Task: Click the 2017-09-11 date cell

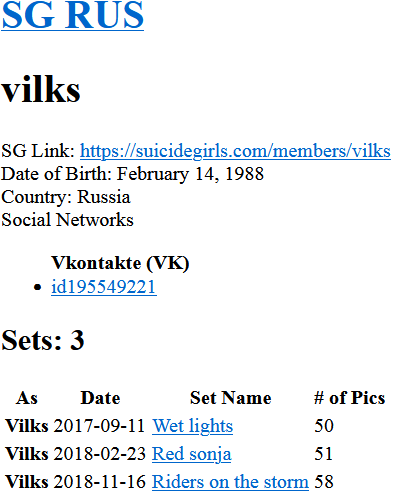Action: click(x=99, y=426)
